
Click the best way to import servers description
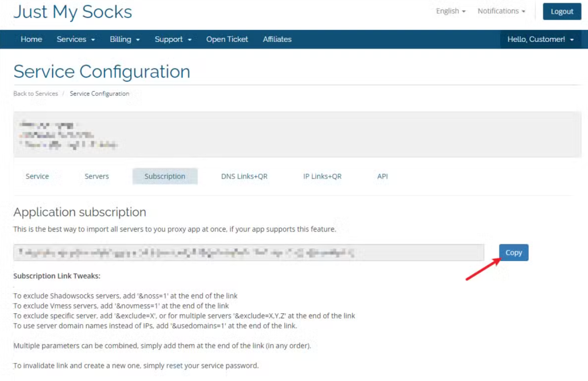(175, 230)
